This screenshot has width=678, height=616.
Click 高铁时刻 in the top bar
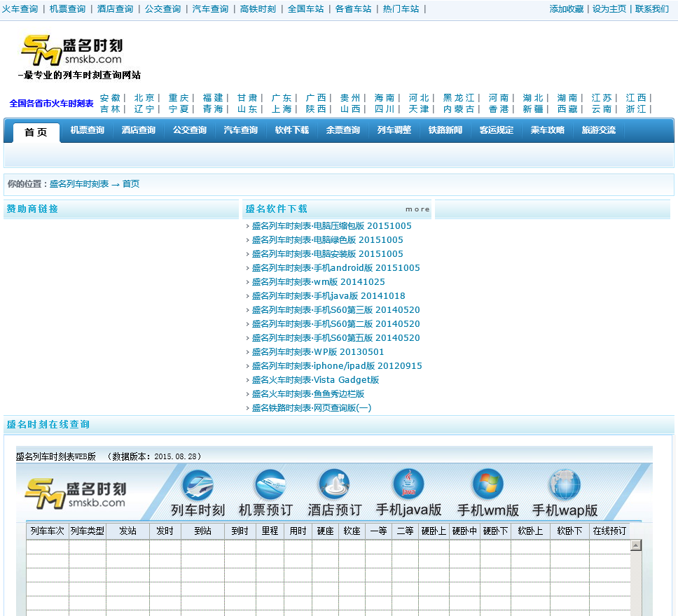[x=258, y=9]
